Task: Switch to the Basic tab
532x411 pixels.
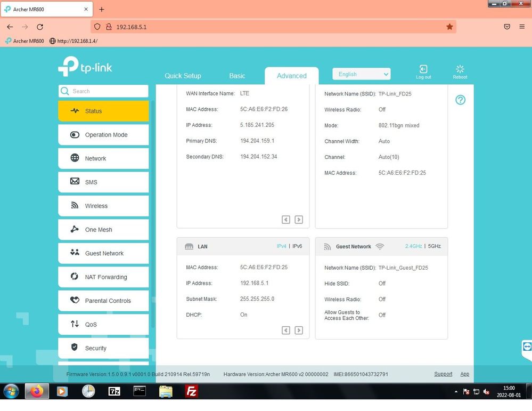Action: coord(237,76)
